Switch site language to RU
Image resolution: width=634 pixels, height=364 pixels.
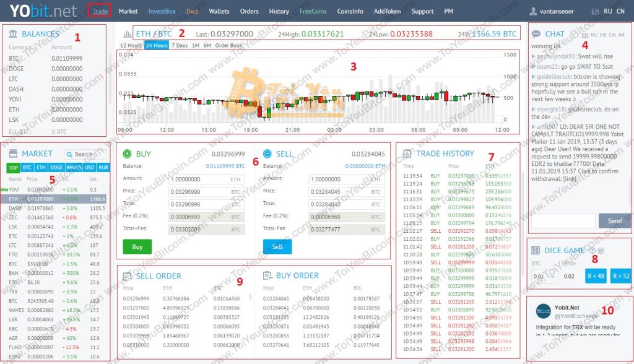point(608,11)
